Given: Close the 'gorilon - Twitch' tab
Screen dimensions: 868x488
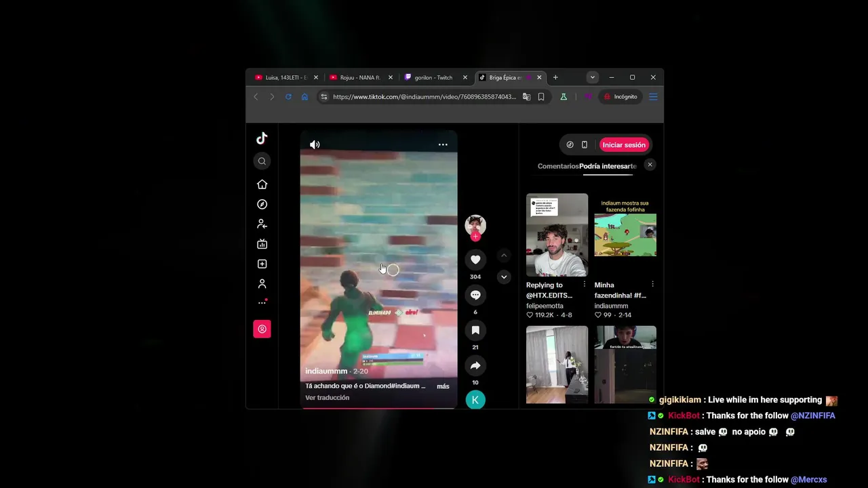Looking at the screenshot, I should click(465, 77).
